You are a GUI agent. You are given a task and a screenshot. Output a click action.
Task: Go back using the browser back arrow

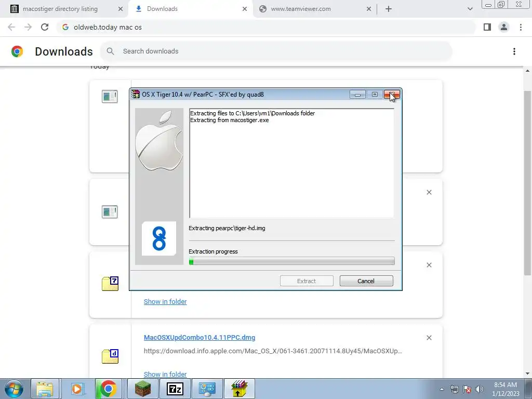click(11, 27)
